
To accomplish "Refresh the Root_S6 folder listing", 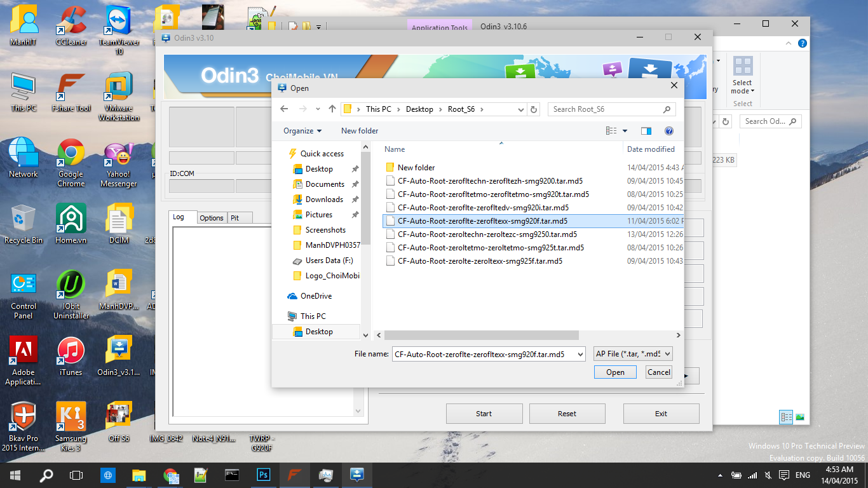I will 534,109.
